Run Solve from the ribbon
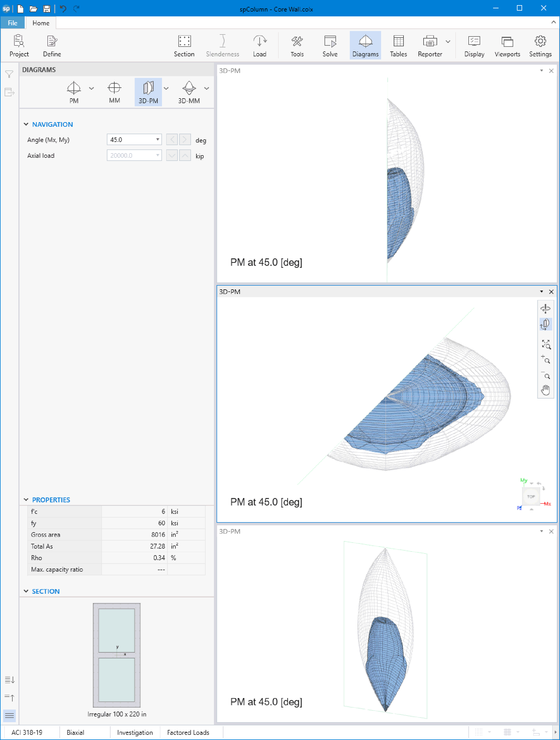 coord(330,45)
